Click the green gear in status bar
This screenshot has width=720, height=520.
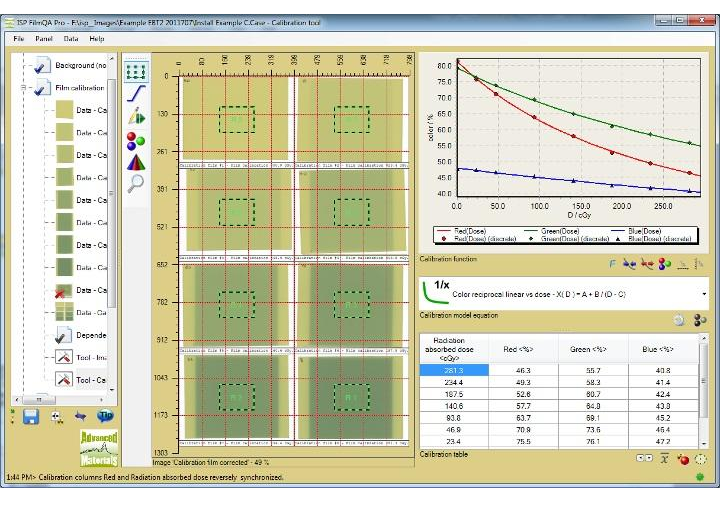click(x=700, y=477)
